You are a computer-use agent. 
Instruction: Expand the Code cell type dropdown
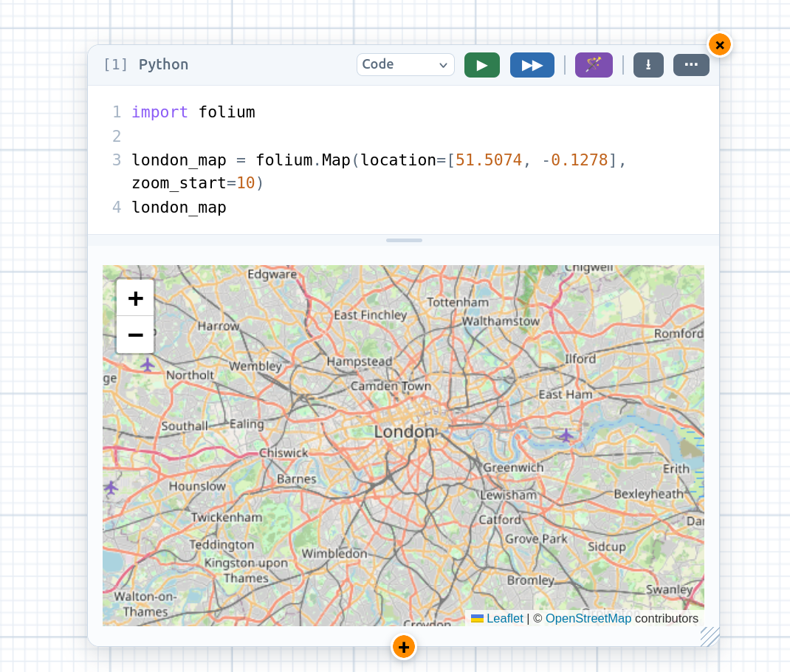point(405,64)
